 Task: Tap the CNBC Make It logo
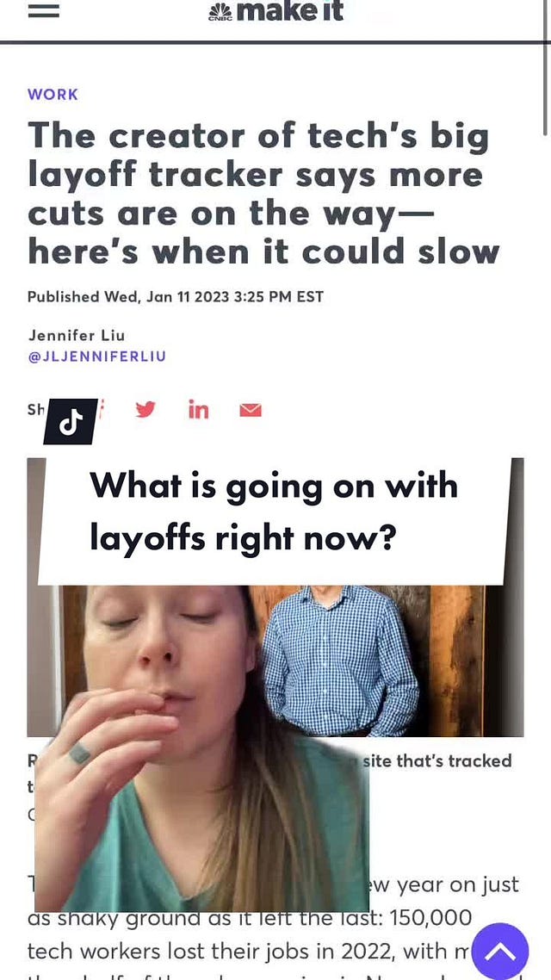click(276, 11)
